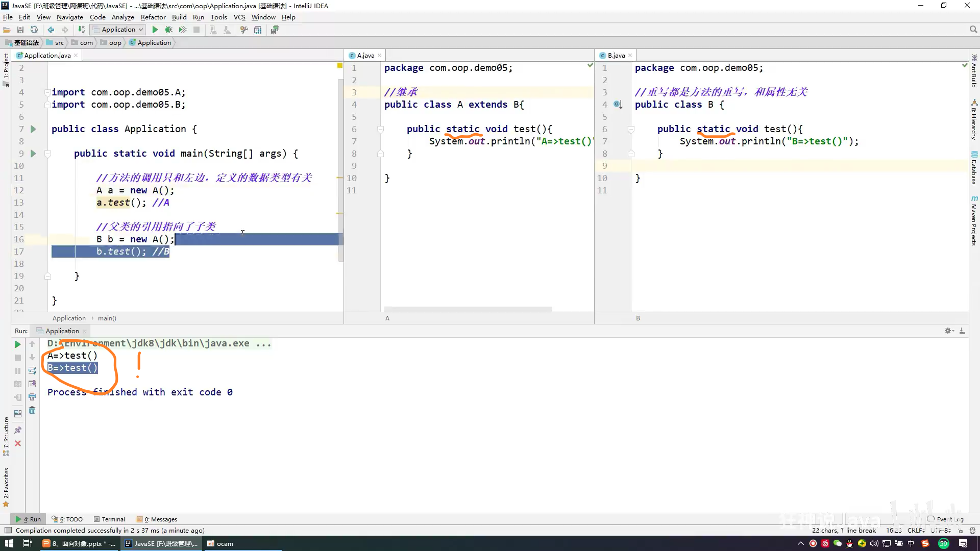Viewport: 980px width, 551px height.
Task: Run with coverage from the toolbar
Action: coord(182,30)
